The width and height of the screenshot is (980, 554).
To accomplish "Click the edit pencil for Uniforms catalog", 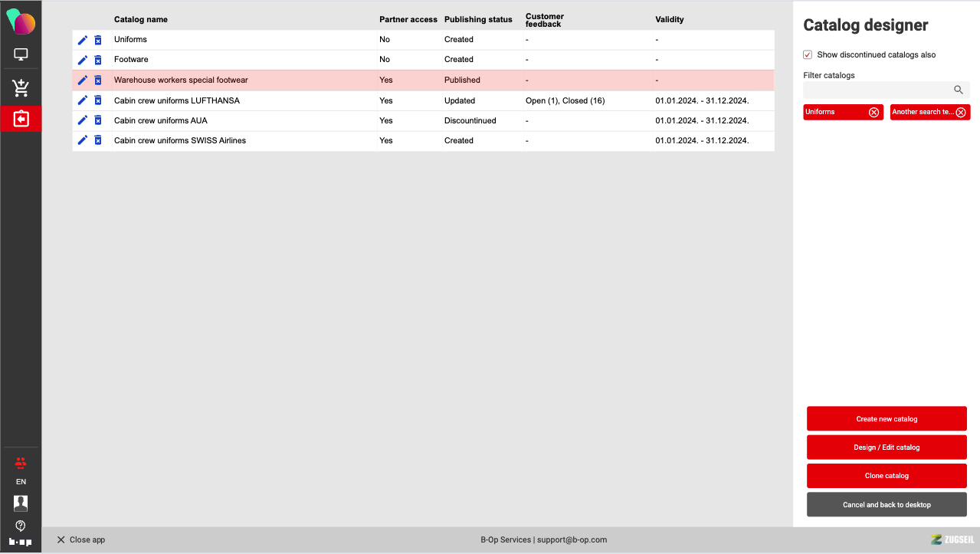I will tap(83, 40).
